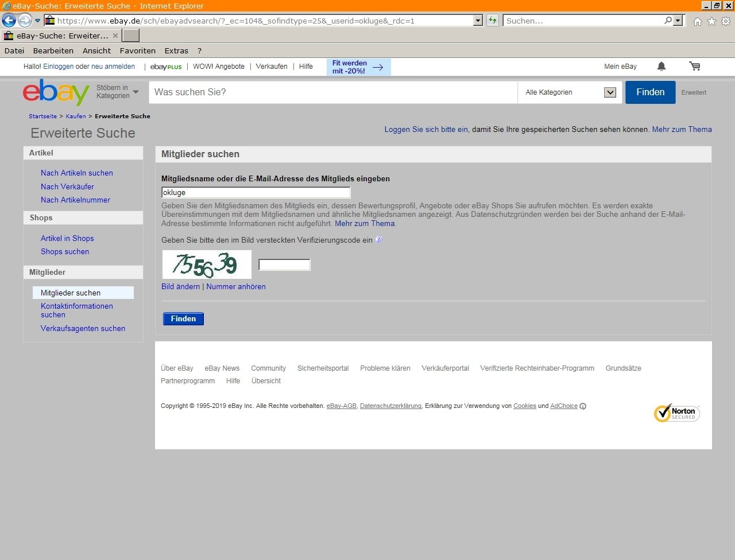Image resolution: width=735 pixels, height=560 pixels.
Task: Click Hilfe link in the top bar
Action: click(x=306, y=67)
